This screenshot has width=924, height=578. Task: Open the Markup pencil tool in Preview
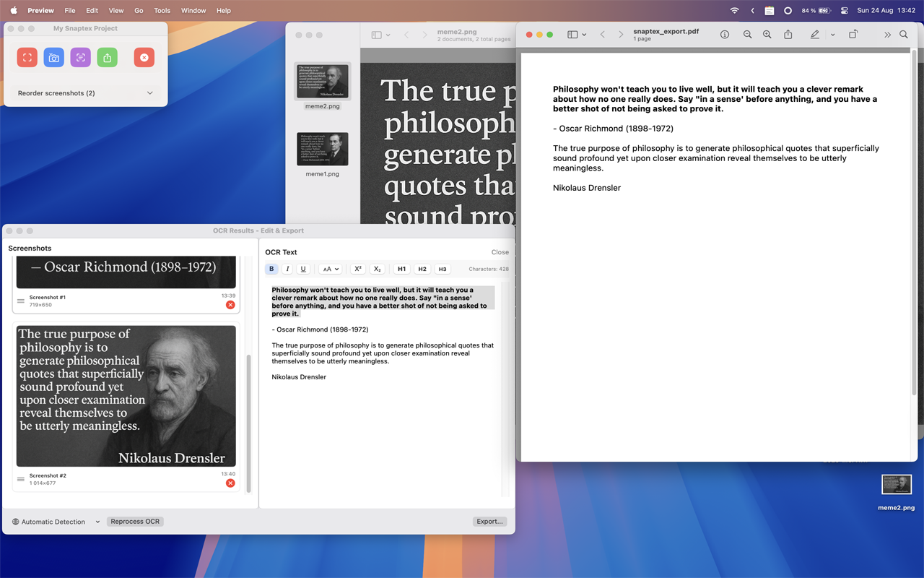(x=814, y=34)
